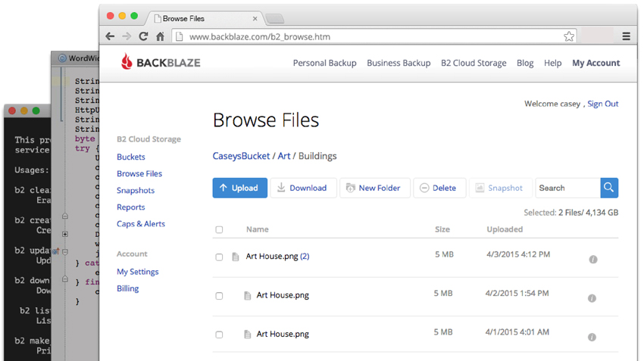Click the Backblaze flame logo
644x361 pixels.
click(127, 61)
